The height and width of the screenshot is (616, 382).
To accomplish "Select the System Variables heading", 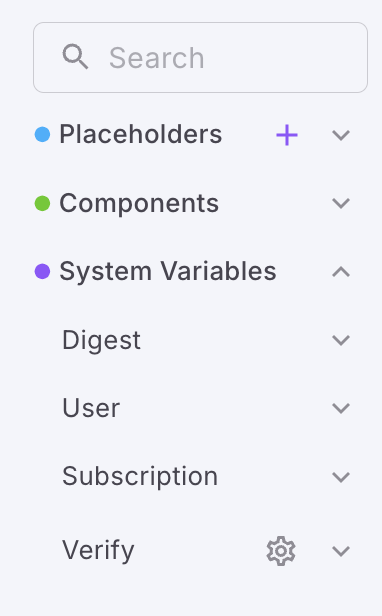I will point(168,271).
